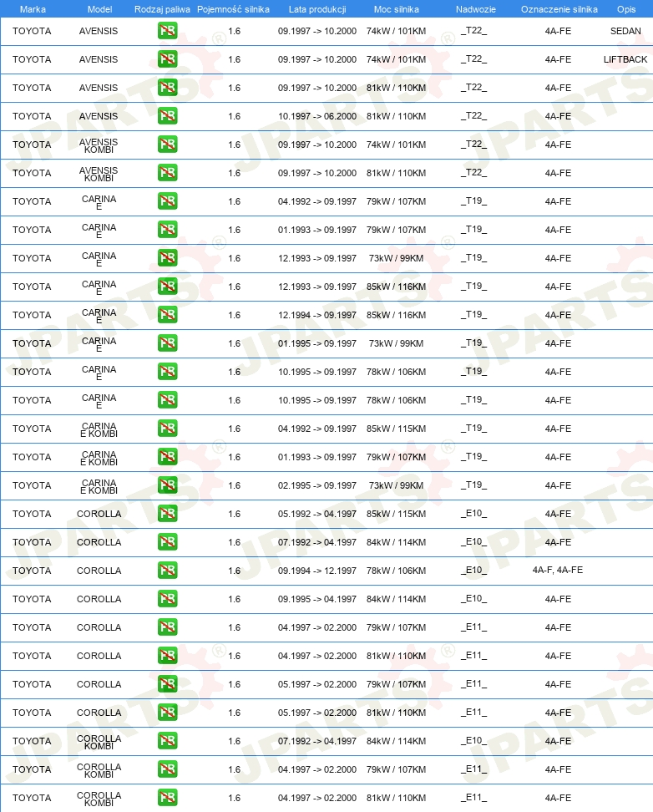Select the '09.1995 -> 04.1997' production years cell
The width and height of the screenshot is (653, 812).
(x=317, y=599)
